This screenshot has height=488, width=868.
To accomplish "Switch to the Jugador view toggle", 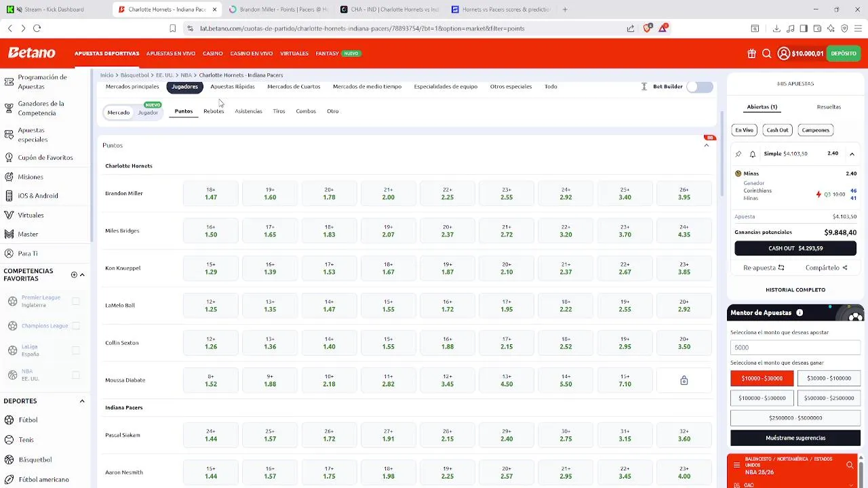I will 148,113.
